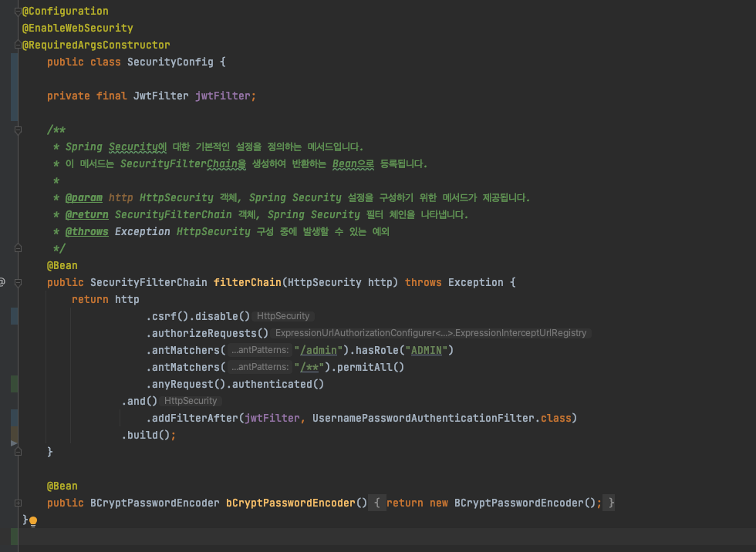Click the bCryptPasswordEncoder method name
Screen dimensions: 756x552
[x=291, y=503]
